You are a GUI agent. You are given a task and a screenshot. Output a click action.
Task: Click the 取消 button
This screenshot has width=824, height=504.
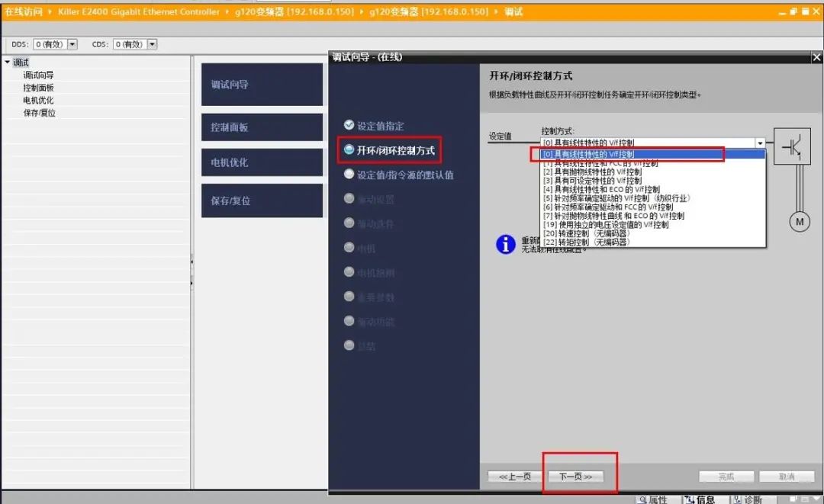click(787, 477)
